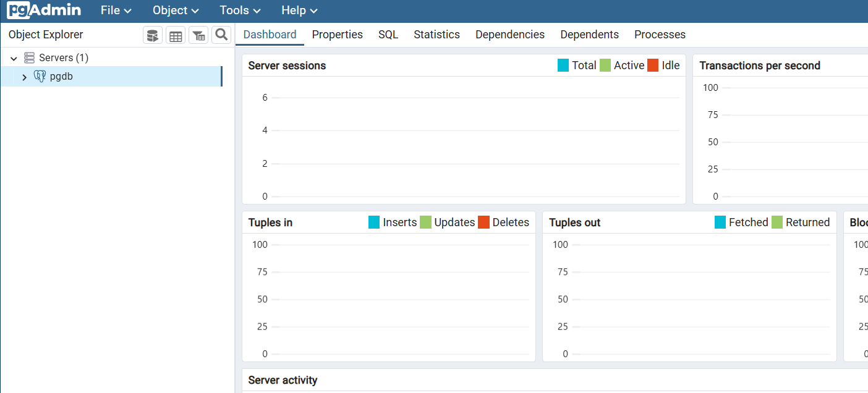Click the Servers group stack icon
868x393 pixels.
(x=29, y=57)
